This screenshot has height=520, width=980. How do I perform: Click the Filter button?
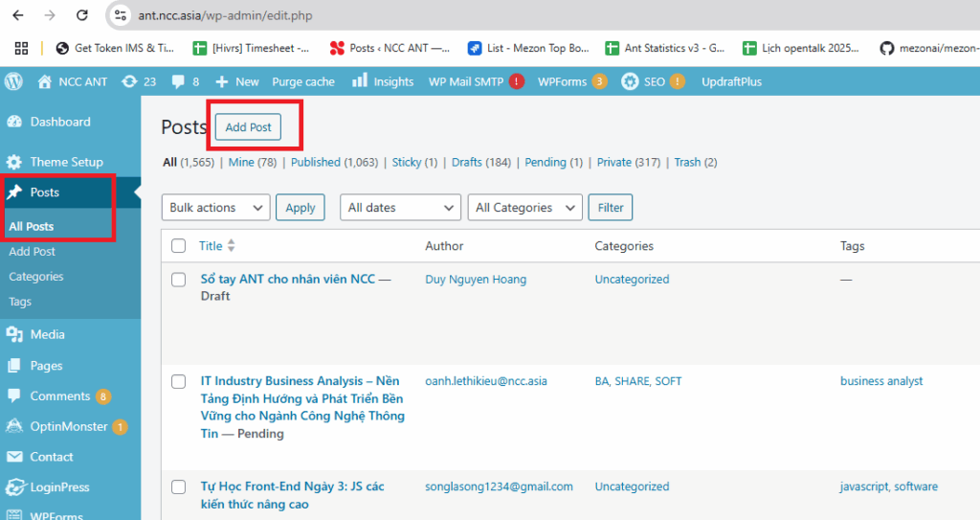tap(610, 208)
